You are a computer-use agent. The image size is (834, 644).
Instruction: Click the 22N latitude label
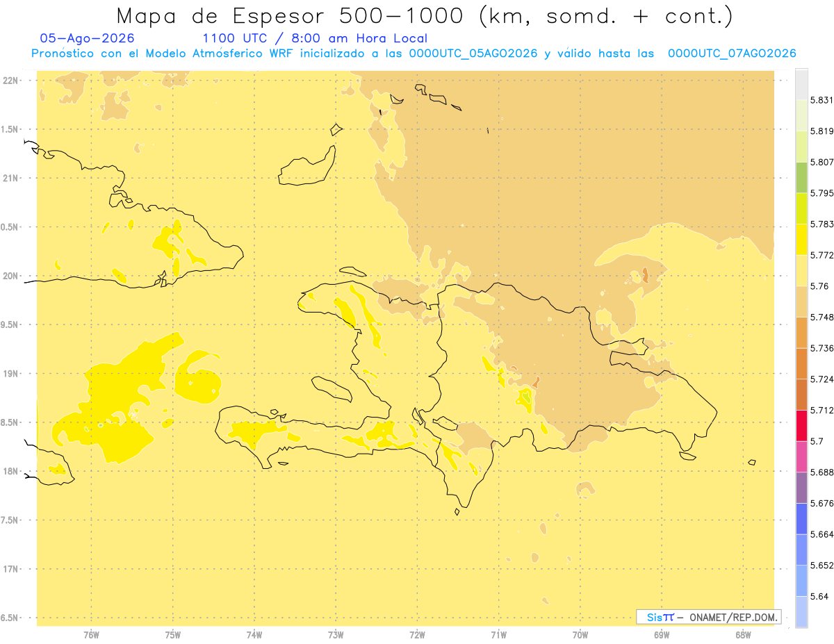click(x=12, y=81)
